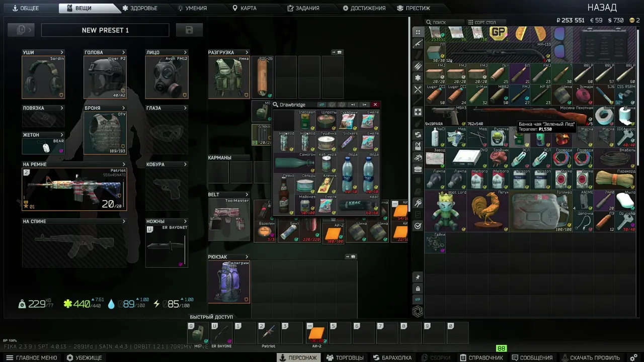Toggle the pin icon in stash sidebar

coord(418,278)
